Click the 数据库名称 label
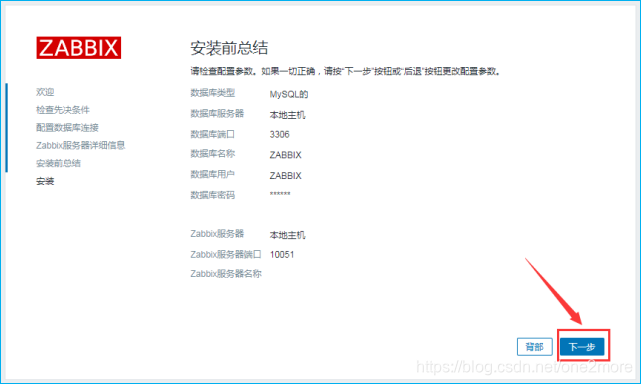The height and width of the screenshot is (385, 642). tap(212, 154)
